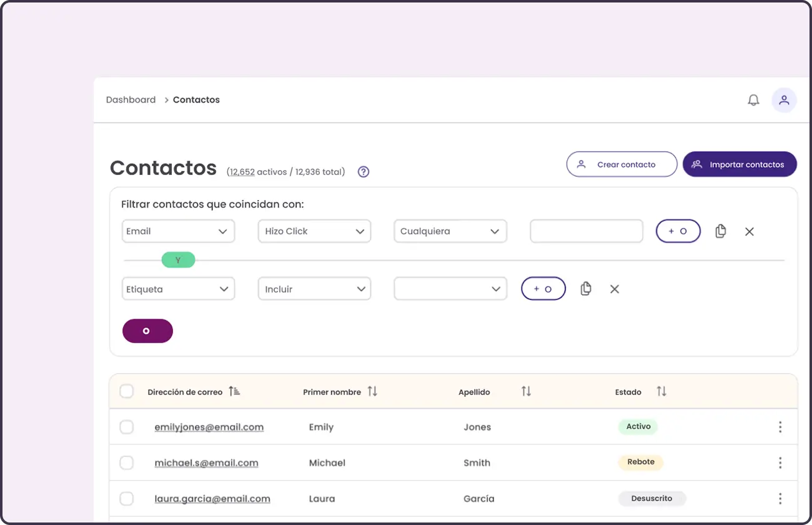
Task: Delete the Etiqueta filter condition
Action: (x=614, y=289)
